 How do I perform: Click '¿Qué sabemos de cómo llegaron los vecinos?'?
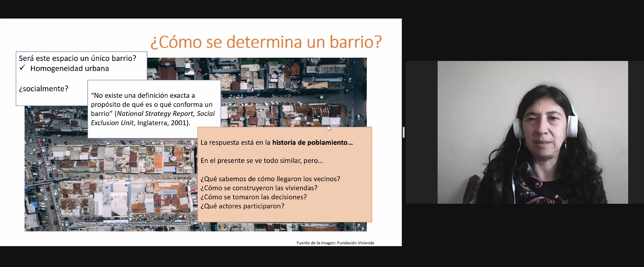tap(270, 179)
